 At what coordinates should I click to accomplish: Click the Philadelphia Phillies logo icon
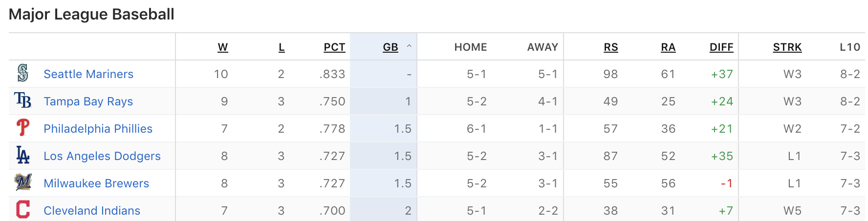point(22,128)
